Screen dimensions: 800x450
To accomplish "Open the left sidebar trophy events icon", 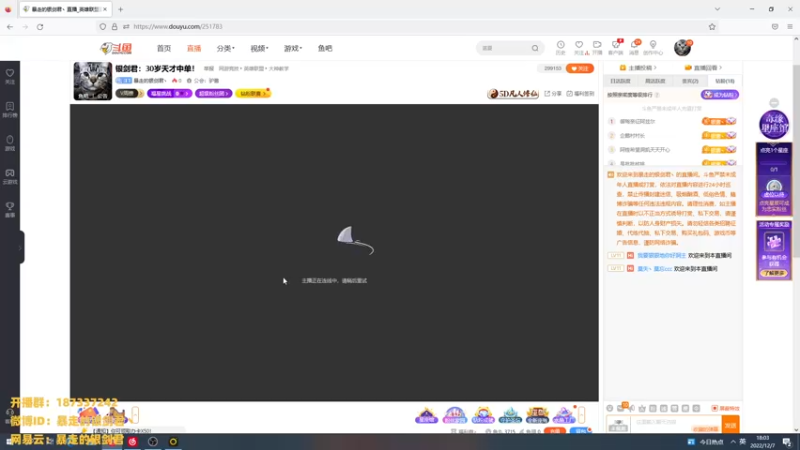I will [x=10, y=209].
